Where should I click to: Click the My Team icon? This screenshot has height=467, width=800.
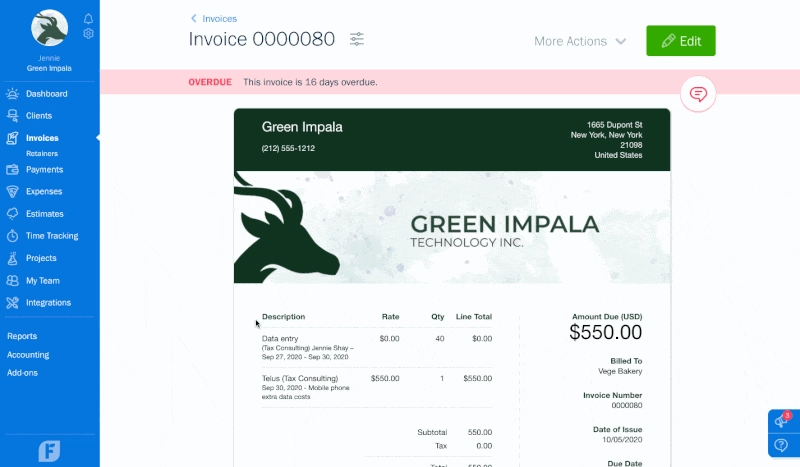click(x=12, y=280)
